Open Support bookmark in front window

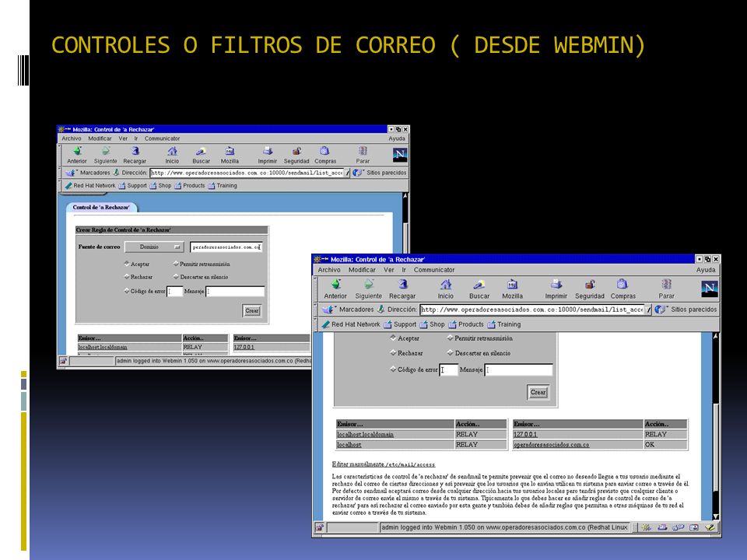[400, 324]
